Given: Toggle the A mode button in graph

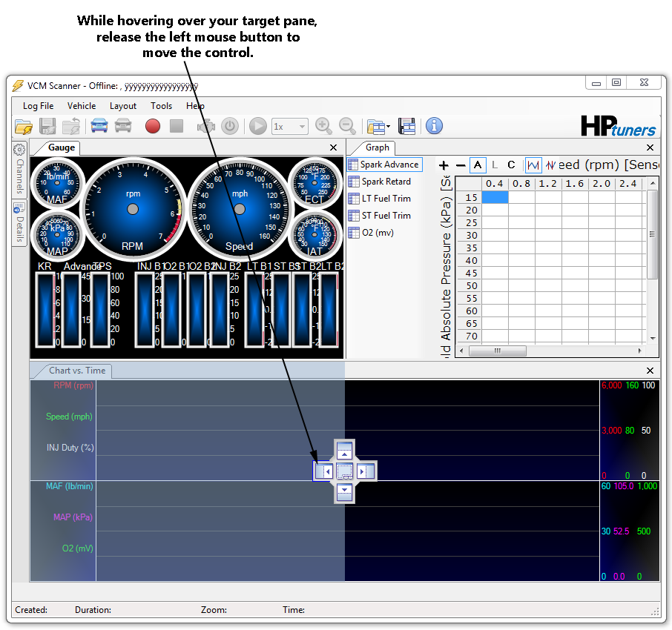Looking at the screenshot, I should tap(478, 165).
